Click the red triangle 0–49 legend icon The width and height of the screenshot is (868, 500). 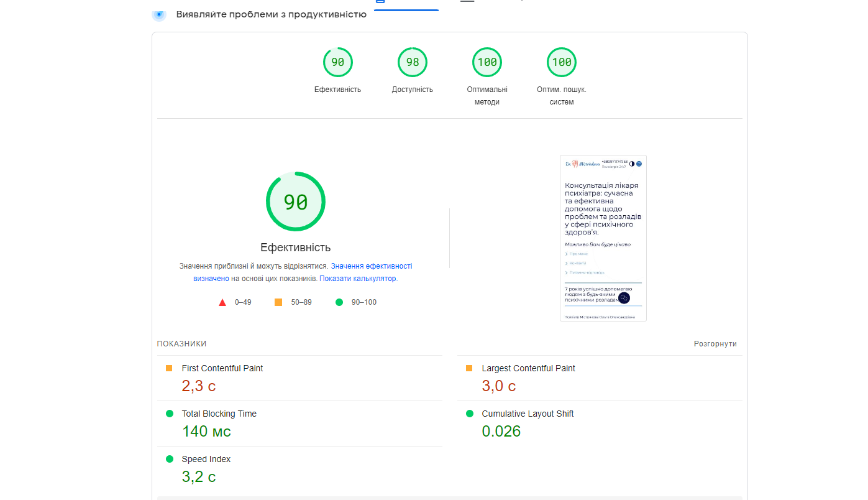tap(222, 302)
